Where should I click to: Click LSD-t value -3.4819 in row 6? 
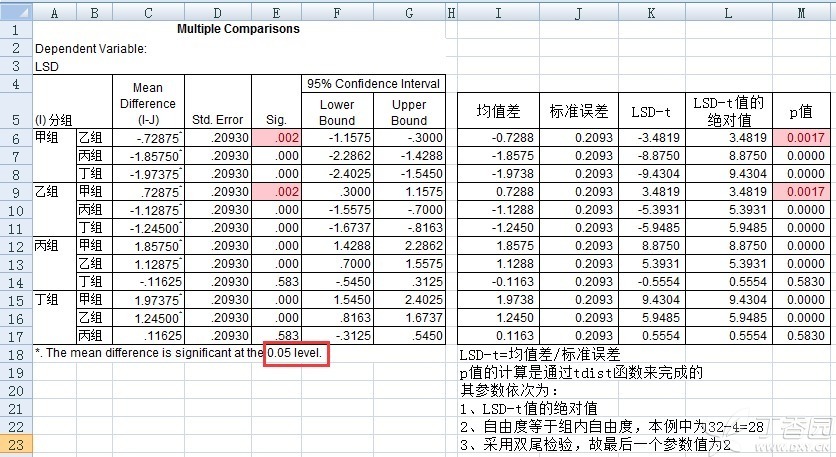[652, 138]
